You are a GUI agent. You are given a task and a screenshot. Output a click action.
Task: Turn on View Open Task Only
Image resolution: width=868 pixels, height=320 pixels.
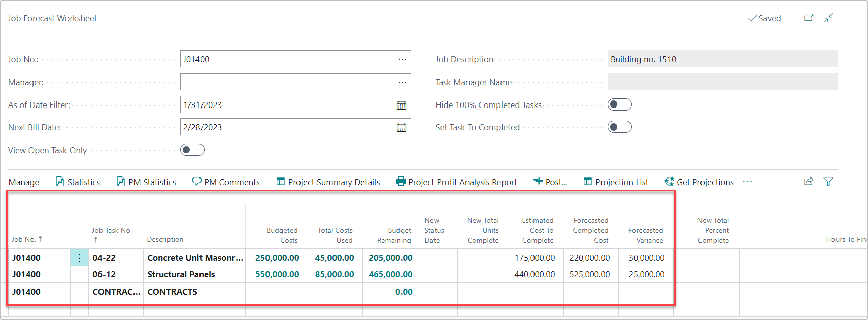(x=192, y=150)
